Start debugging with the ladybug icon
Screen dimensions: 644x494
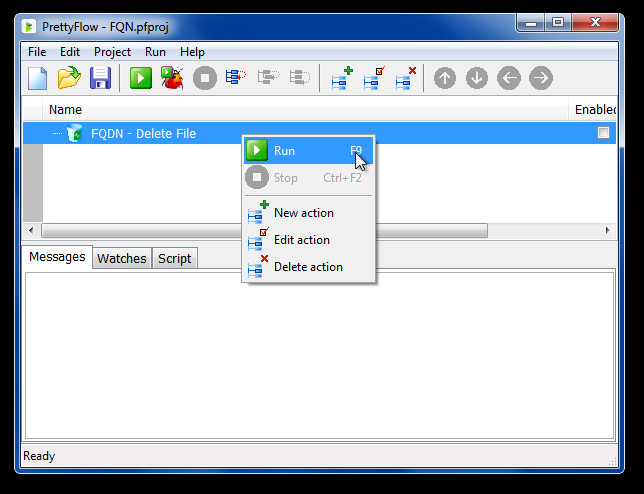coord(172,78)
